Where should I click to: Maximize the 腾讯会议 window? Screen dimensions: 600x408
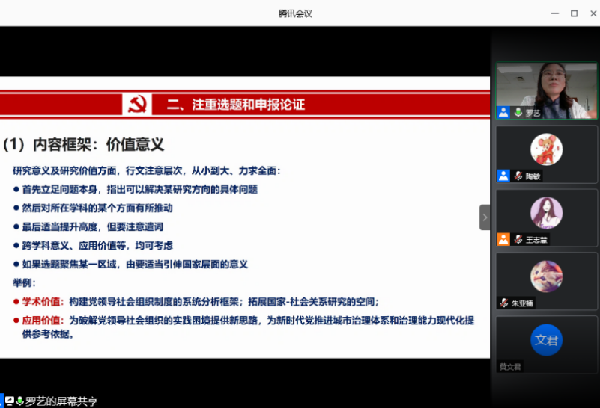575,13
